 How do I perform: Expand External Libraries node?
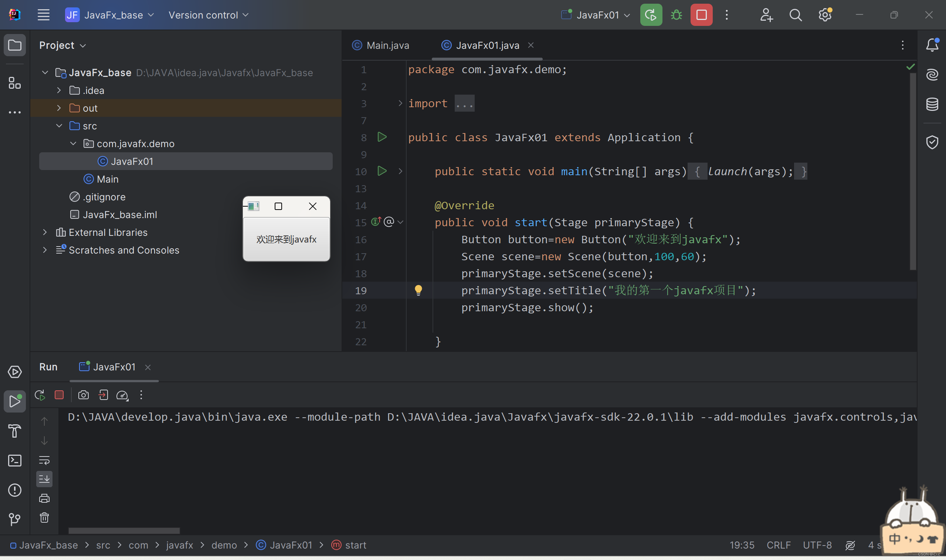click(45, 232)
